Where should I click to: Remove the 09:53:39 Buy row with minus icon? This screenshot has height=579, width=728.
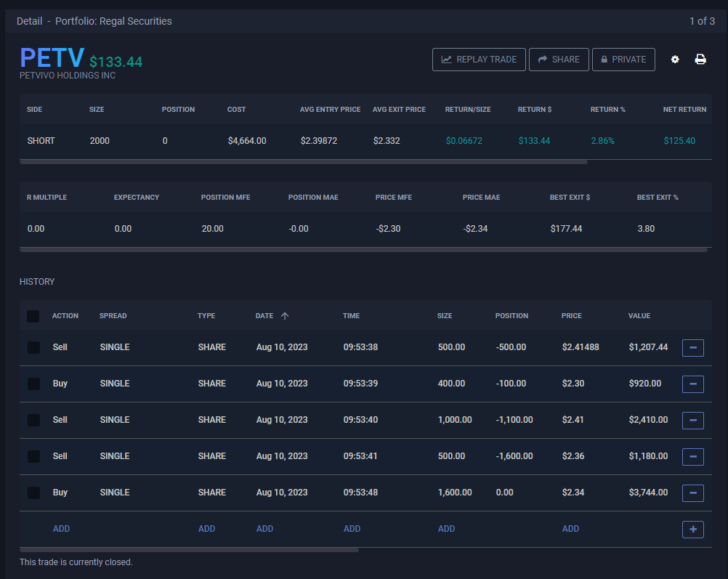click(692, 384)
